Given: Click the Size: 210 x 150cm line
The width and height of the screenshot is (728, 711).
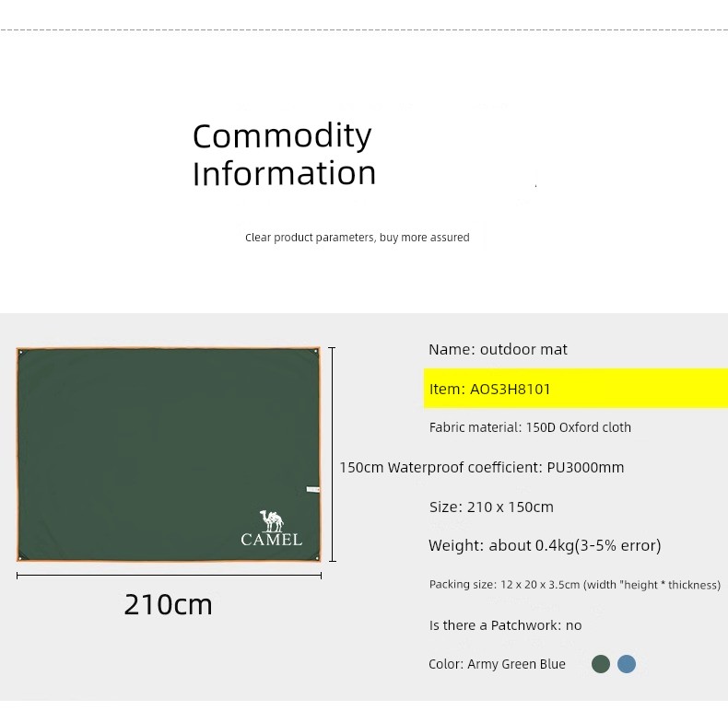Looking at the screenshot, I should tap(491, 507).
